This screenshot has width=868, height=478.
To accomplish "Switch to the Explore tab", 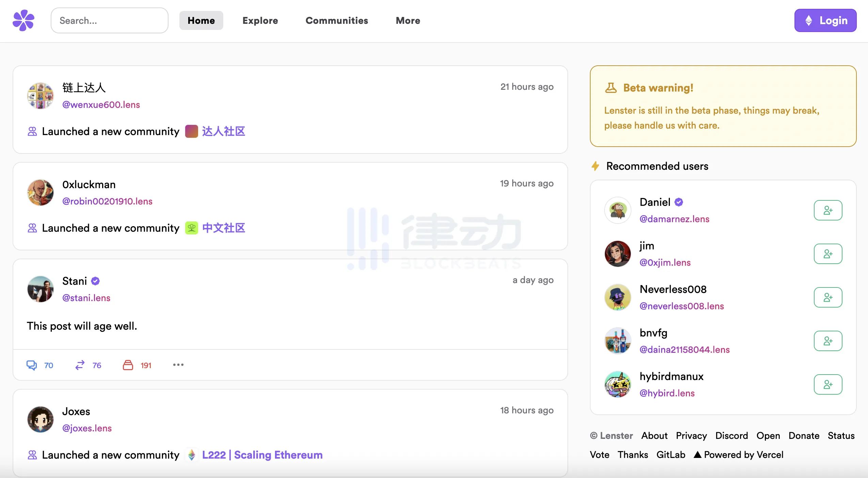I will (260, 20).
